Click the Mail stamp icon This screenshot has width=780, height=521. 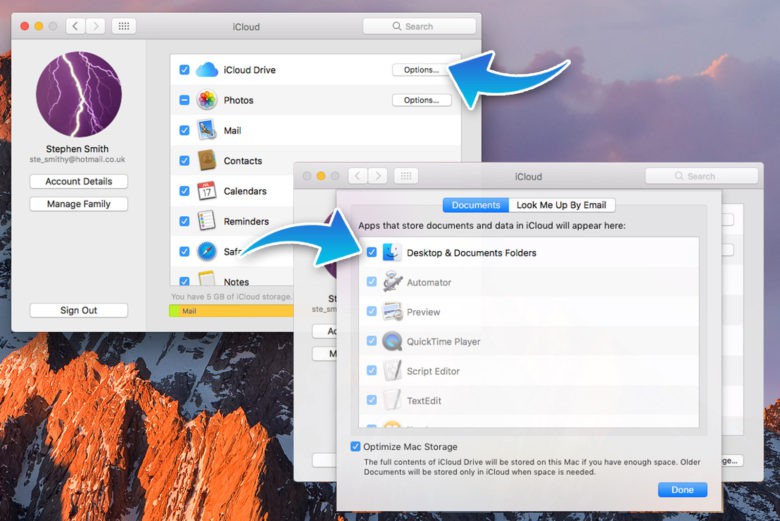point(206,130)
